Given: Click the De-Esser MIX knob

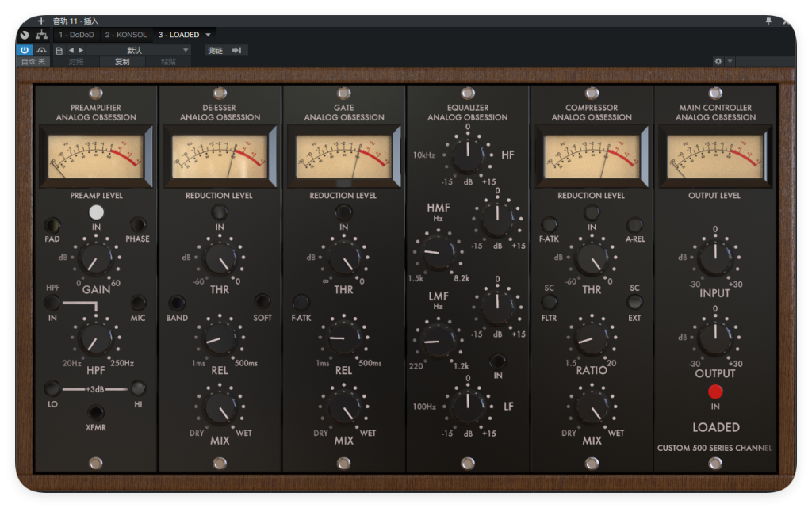Looking at the screenshot, I should point(220,408).
